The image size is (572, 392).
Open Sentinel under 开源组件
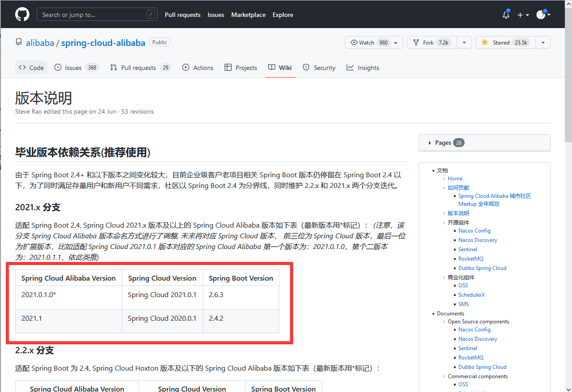[468, 249]
